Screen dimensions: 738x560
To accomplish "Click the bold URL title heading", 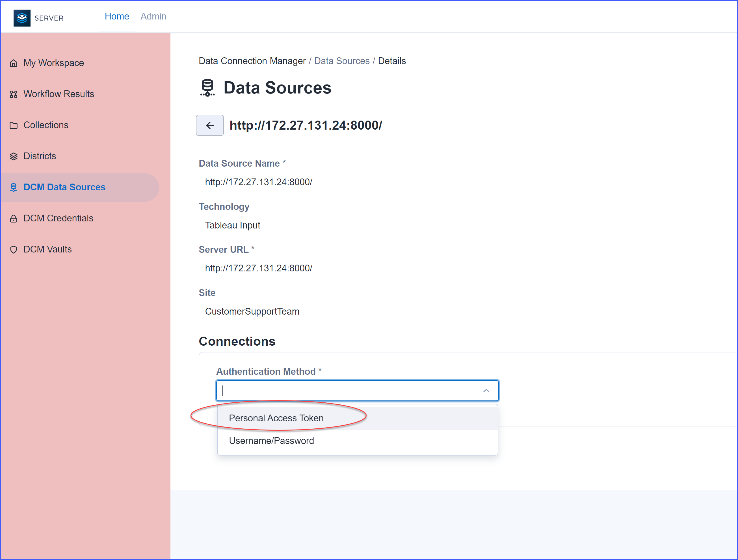I will [x=306, y=125].
